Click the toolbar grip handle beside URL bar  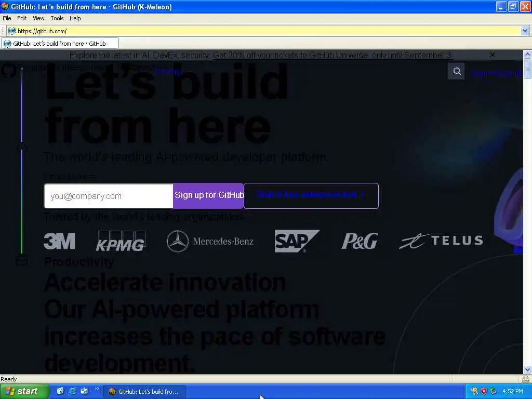coord(3,31)
